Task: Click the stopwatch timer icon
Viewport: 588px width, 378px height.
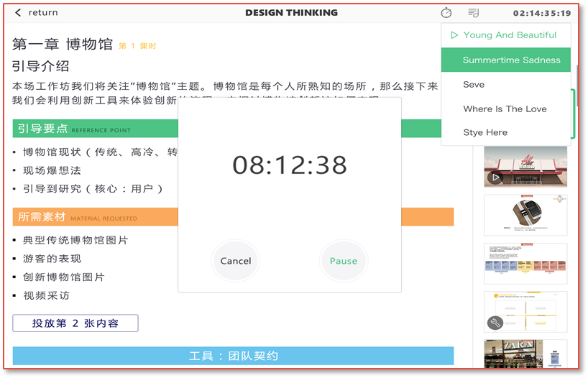Action: (446, 13)
